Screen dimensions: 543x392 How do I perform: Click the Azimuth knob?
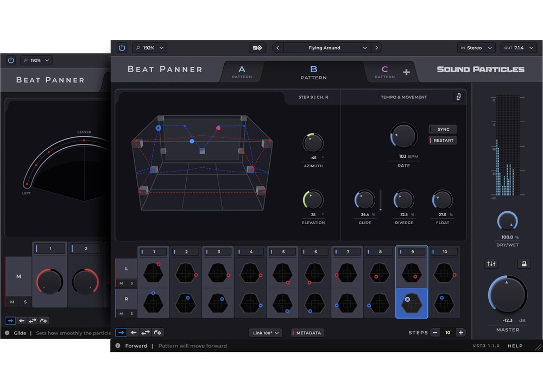pyautogui.click(x=313, y=143)
